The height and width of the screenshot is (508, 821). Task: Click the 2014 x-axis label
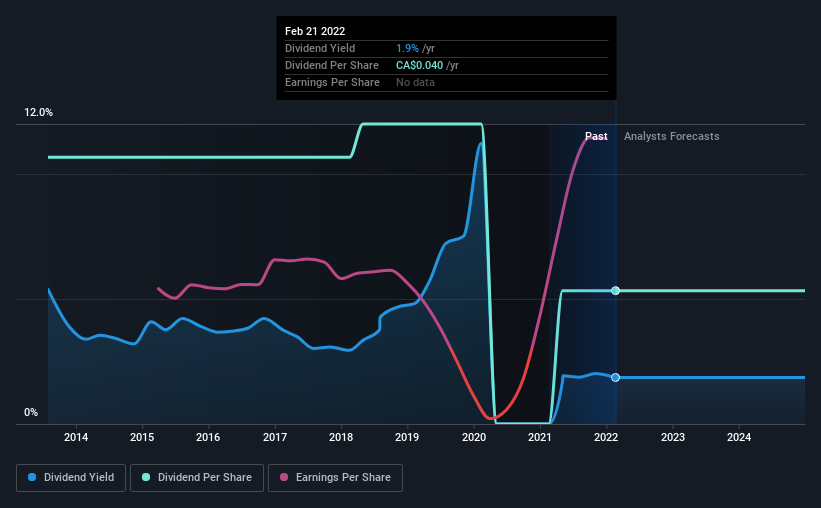[76, 437]
